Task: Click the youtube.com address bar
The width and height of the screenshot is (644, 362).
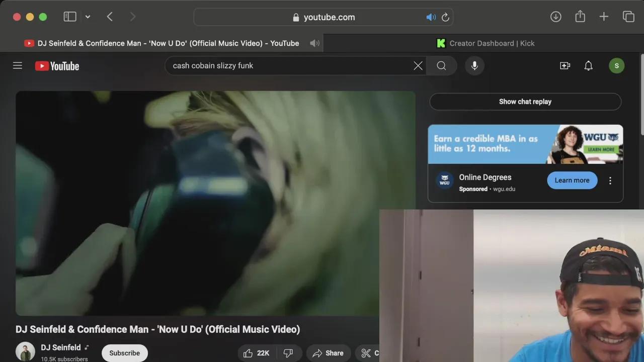Action: (324, 17)
